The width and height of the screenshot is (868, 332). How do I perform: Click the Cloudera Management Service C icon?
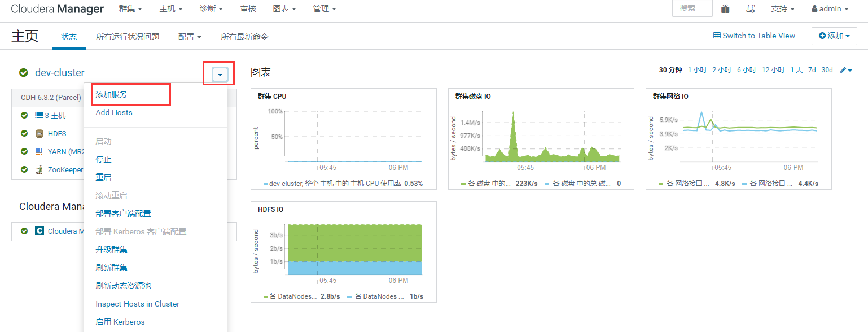tap(40, 231)
